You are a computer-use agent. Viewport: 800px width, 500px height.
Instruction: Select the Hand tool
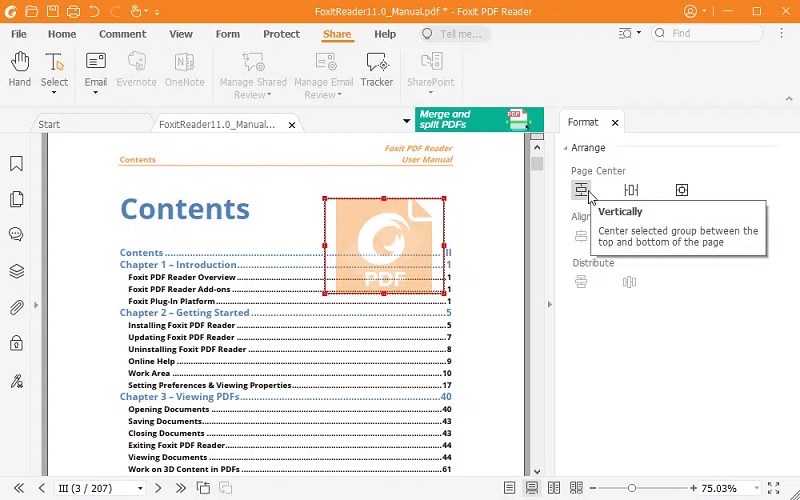pos(19,69)
